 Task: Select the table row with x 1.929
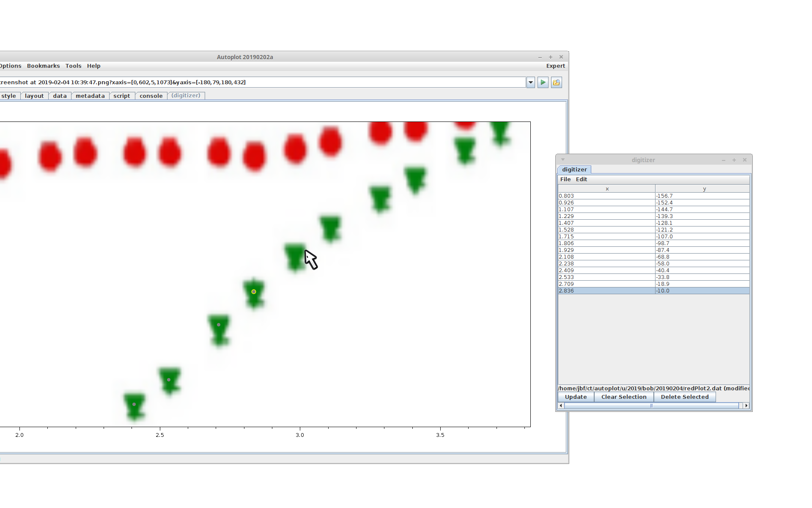(x=654, y=250)
